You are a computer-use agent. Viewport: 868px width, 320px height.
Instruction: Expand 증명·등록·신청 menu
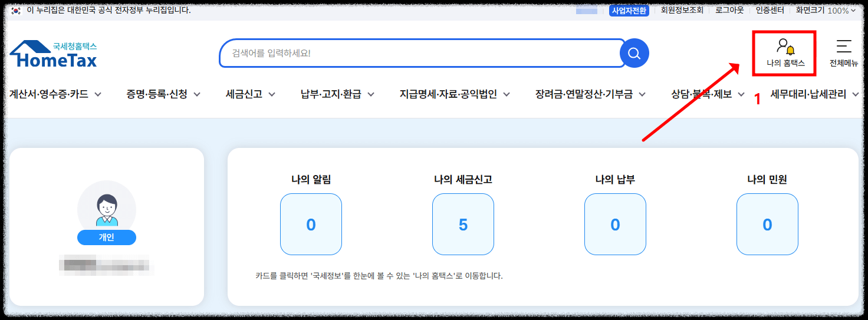163,94
